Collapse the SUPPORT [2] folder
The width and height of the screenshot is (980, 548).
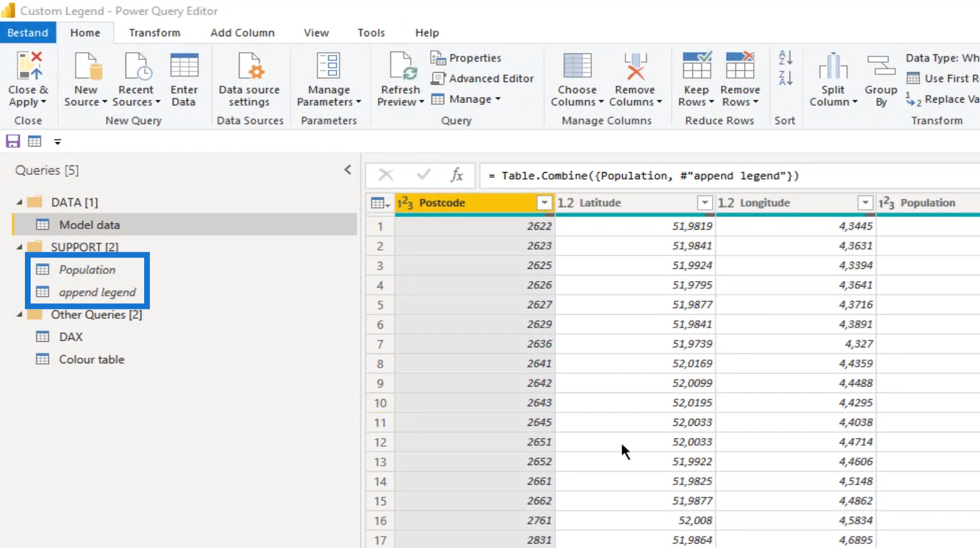pyautogui.click(x=19, y=247)
